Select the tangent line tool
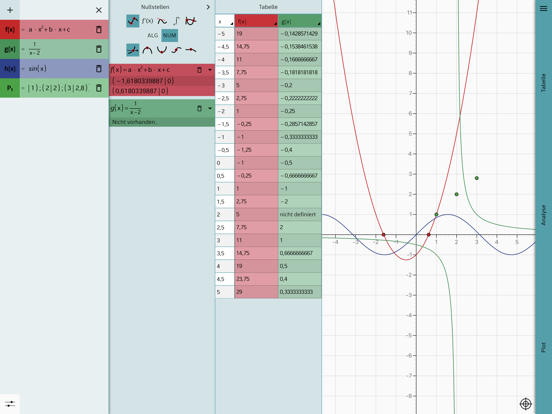The width and height of the screenshot is (552, 414). (x=162, y=21)
